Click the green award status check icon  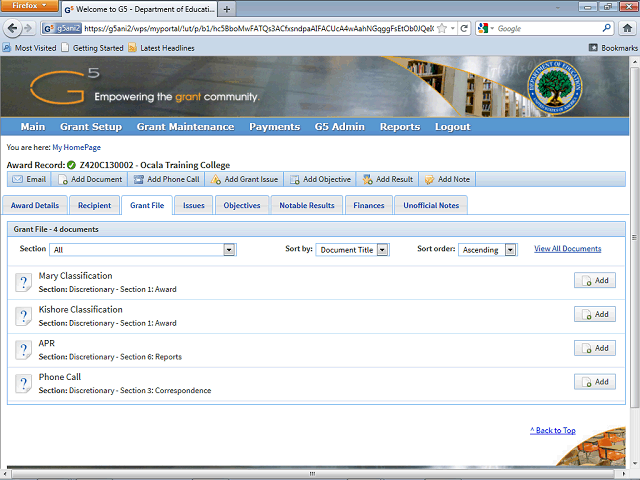[x=71, y=165]
